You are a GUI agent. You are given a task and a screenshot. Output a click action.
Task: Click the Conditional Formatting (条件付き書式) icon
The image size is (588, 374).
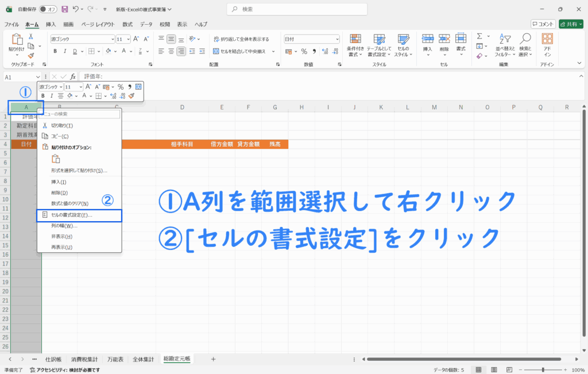pos(355,43)
